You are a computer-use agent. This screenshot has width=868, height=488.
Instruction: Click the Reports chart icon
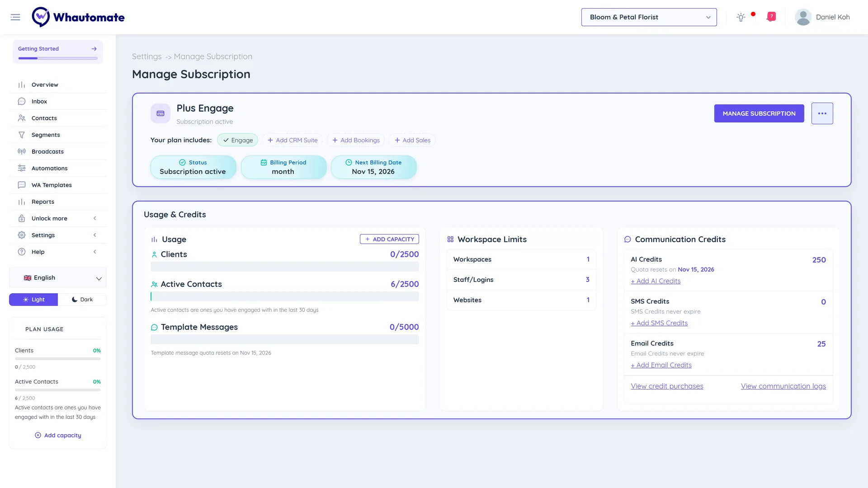[x=22, y=202]
